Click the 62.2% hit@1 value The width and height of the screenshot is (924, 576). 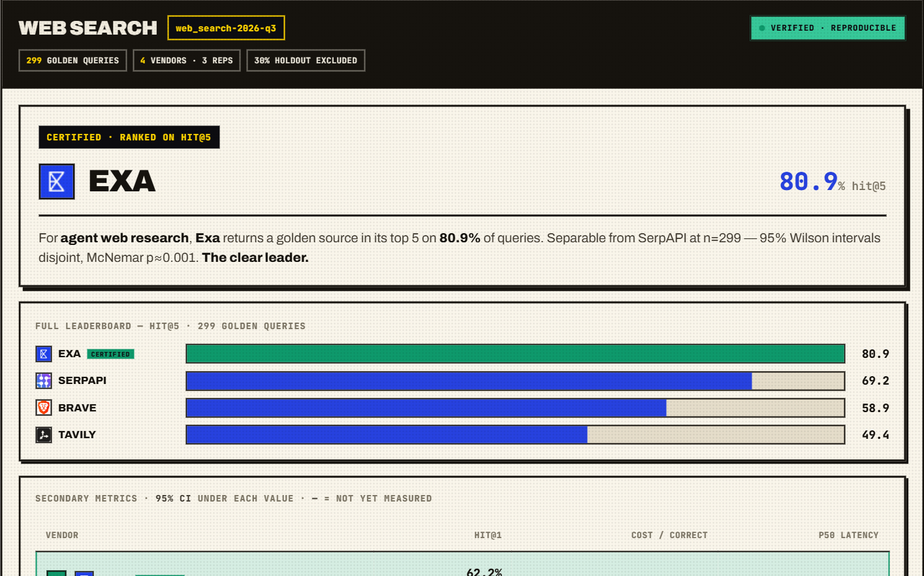(x=484, y=571)
